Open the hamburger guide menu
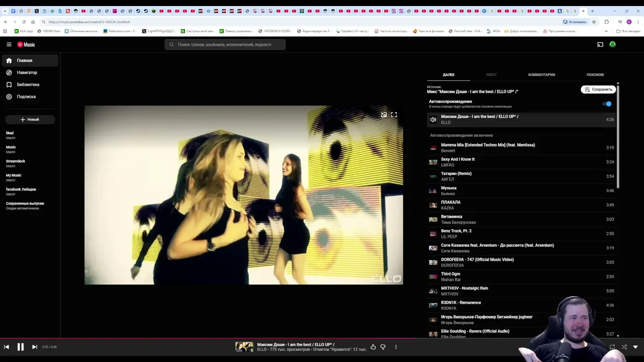The height and width of the screenshot is (362, 644). (x=9, y=45)
